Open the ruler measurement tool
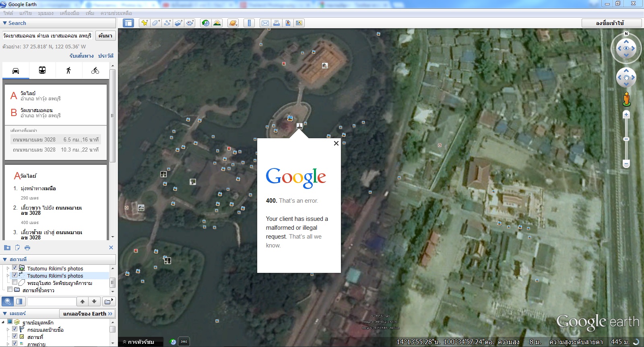The height and width of the screenshot is (347, 644). (249, 23)
